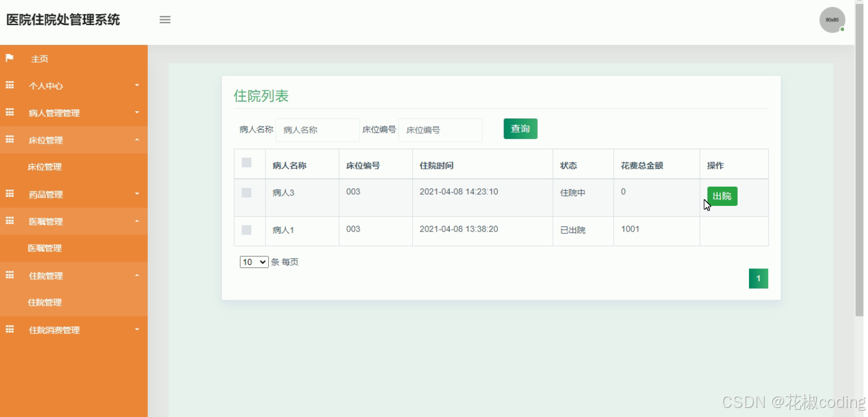The image size is (868, 417).
Task: Collapse the 床位管理 sidebar section
Action: (137, 140)
